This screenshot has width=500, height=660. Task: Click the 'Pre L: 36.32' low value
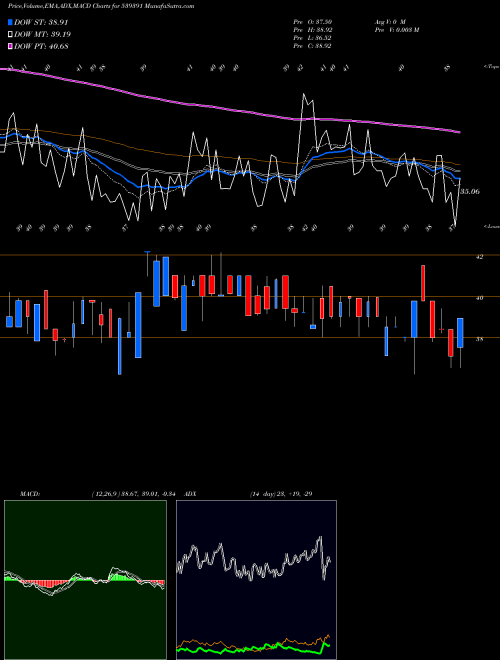click(313, 38)
